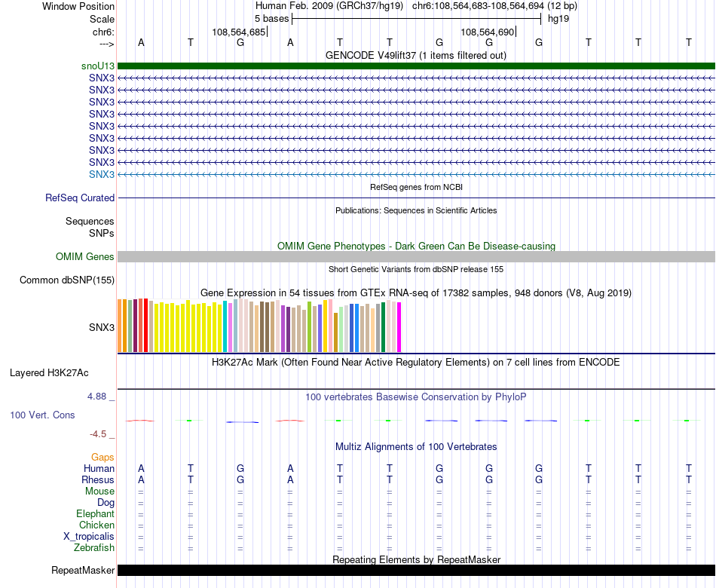The image size is (716, 588).
Task: Click the "Chicken" alignment row label
Action: (x=96, y=525)
